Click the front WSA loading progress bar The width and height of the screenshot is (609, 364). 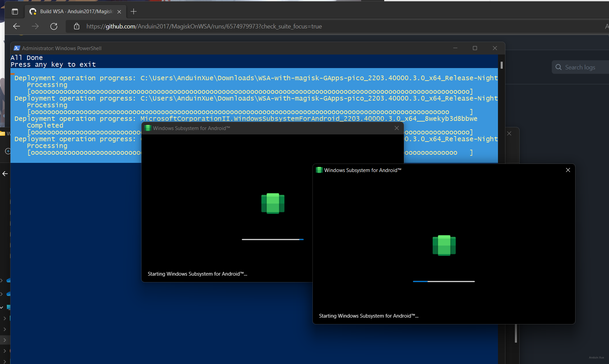[x=444, y=281]
